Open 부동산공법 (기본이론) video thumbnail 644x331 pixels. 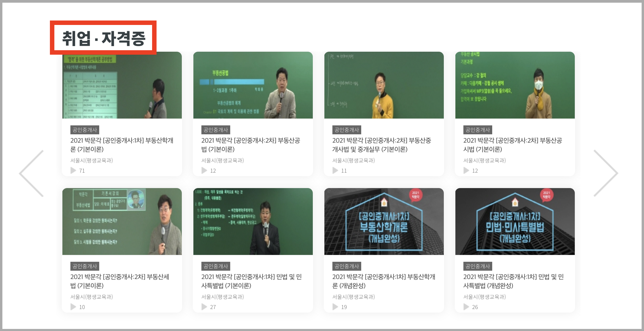[x=253, y=85]
